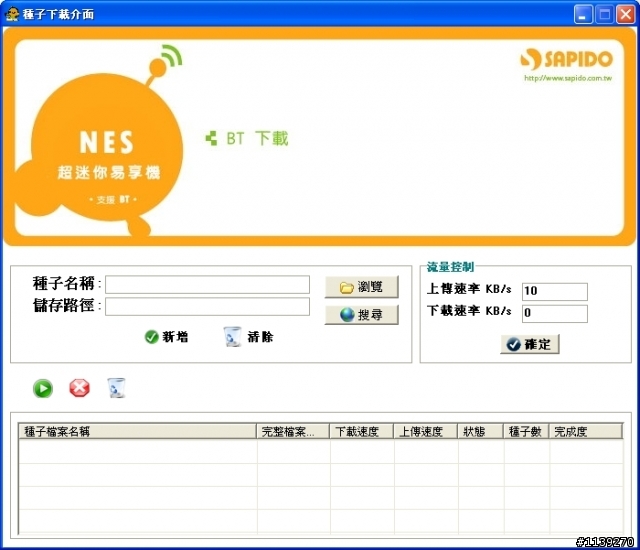Click the 狀態 status column header
The image size is (640, 550).
pyautogui.click(x=480, y=431)
